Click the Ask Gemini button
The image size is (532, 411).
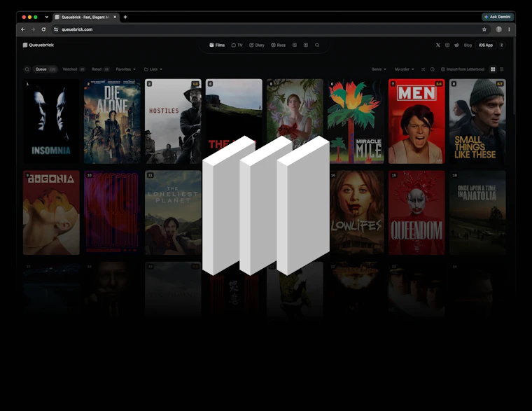click(x=498, y=17)
